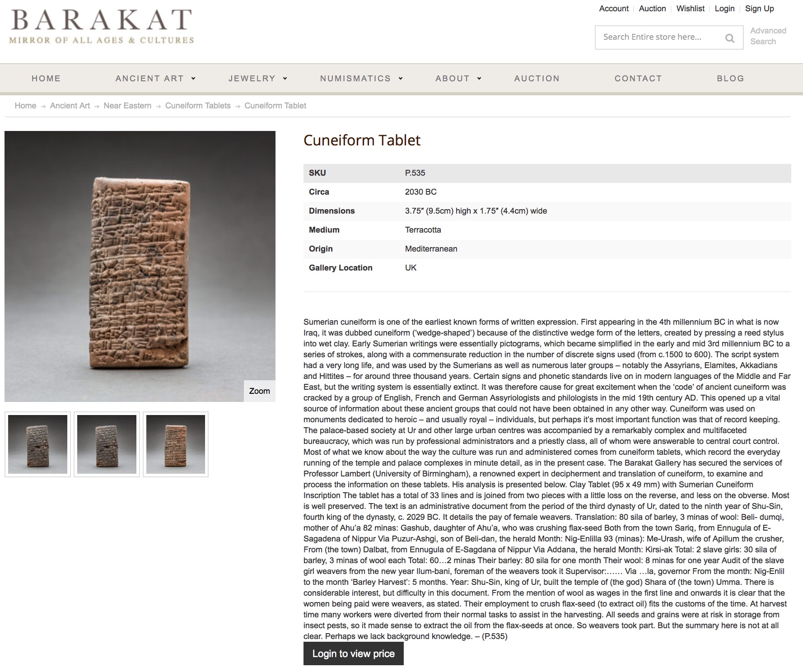Open the Contact page
Viewport: 803px width, 672px height.
click(x=638, y=79)
